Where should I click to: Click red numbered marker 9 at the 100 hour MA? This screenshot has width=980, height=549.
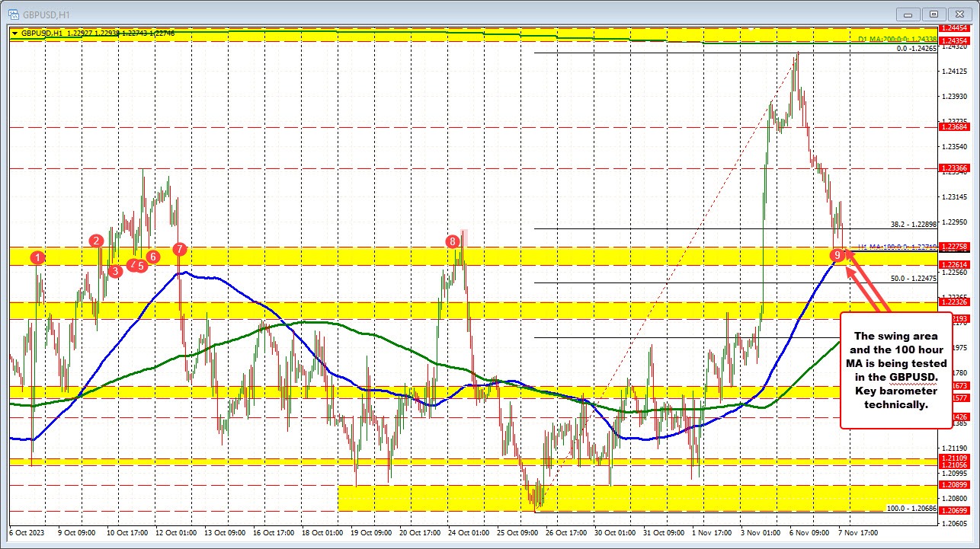(x=838, y=255)
